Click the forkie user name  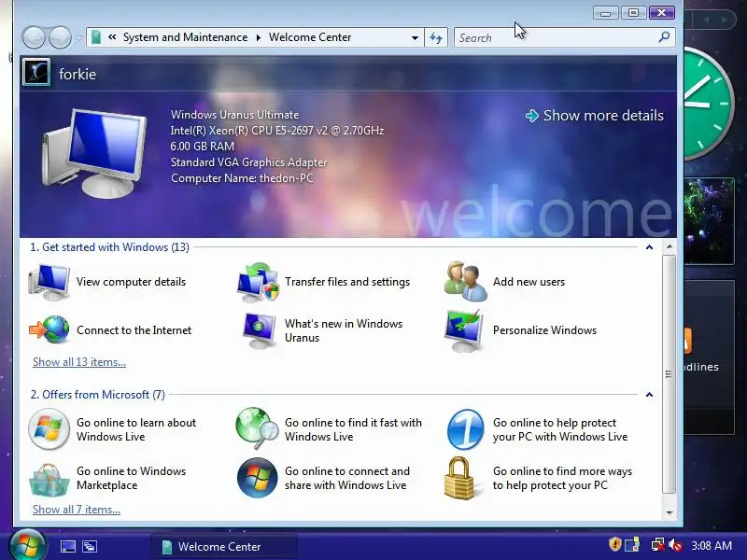click(78, 75)
